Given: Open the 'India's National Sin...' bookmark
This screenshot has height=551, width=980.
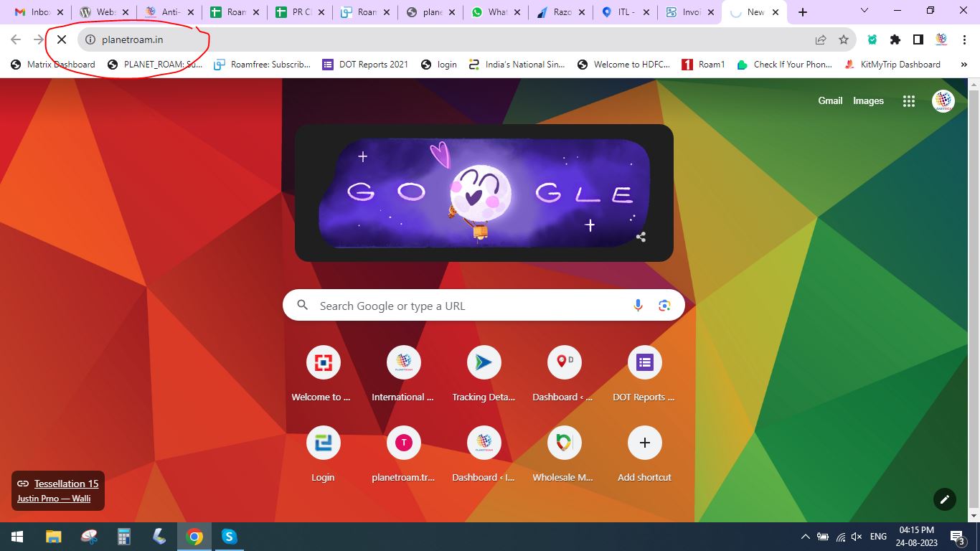Looking at the screenshot, I should point(517,65).
